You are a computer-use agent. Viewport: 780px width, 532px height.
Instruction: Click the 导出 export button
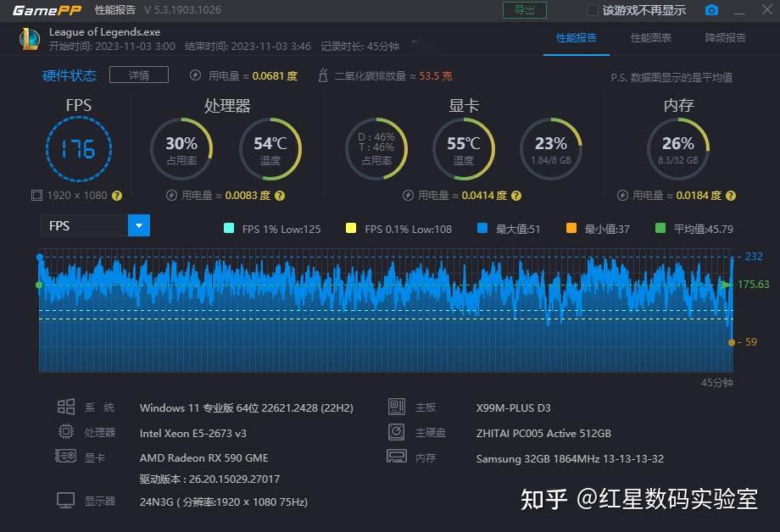point(524,10)
